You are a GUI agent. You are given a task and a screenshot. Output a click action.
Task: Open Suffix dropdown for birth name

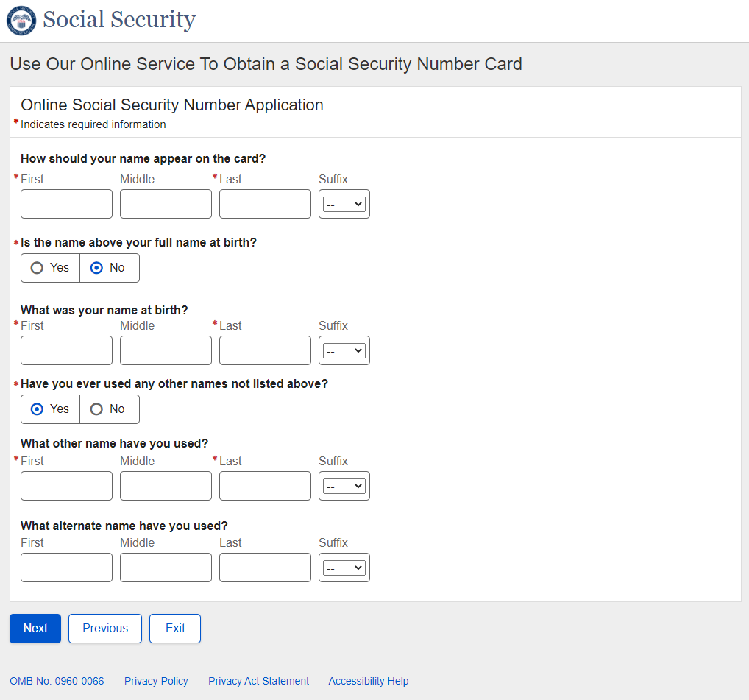(344, 351)
